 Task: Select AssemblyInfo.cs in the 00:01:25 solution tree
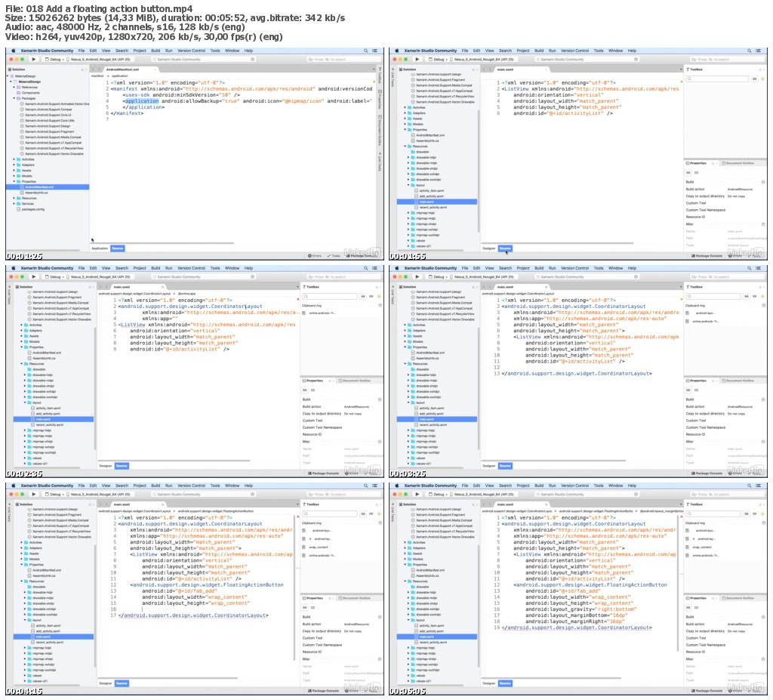click(x=36, y=193)
